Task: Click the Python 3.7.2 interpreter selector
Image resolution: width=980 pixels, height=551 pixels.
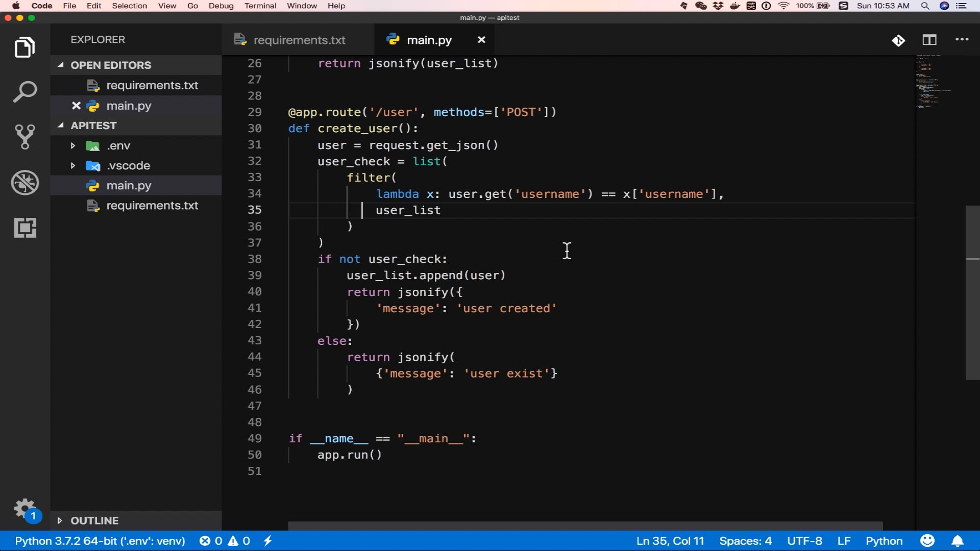Action: pos(100,541)
